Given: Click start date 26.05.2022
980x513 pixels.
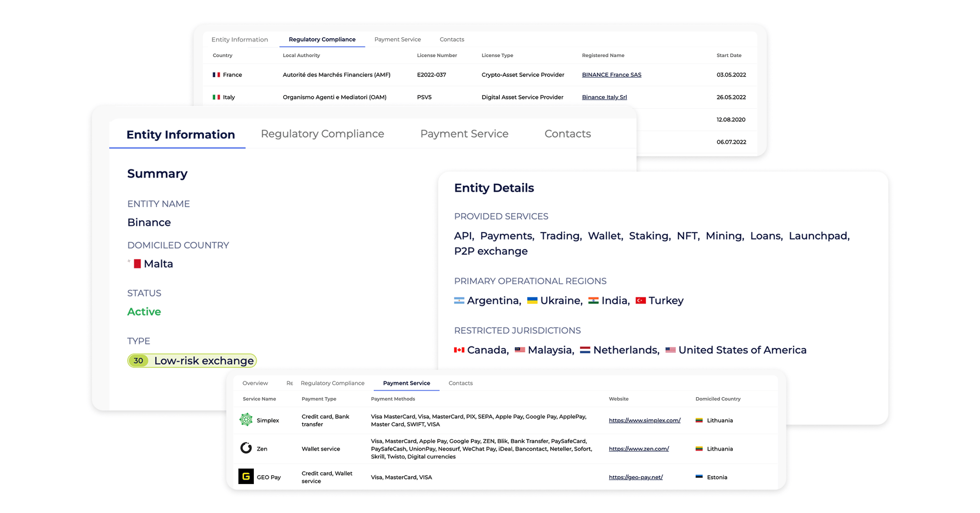Looking at the screenshot, I should 731,97.
